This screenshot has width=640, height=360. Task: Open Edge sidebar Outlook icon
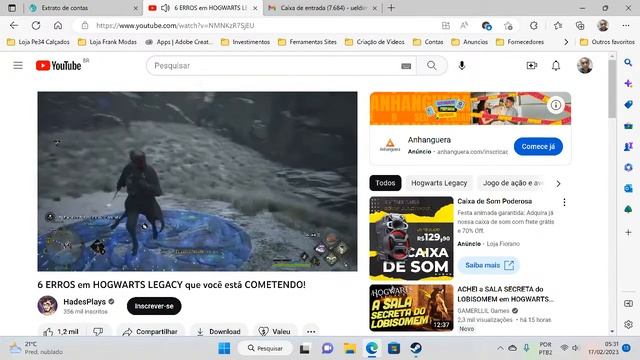click(628, 188)
